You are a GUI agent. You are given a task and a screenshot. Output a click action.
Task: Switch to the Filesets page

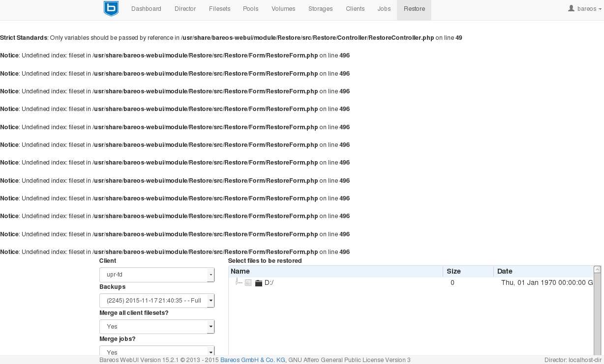click(x=219, y=9)
